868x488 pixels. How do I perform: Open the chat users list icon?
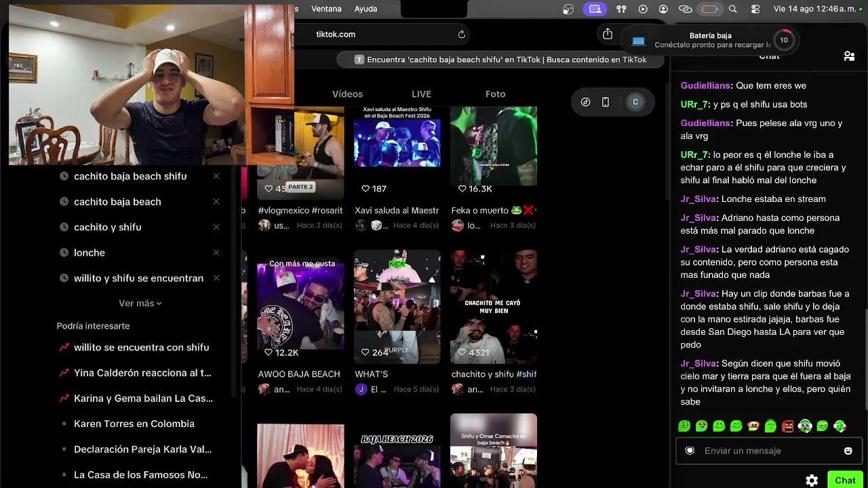(x=849, y=56)
